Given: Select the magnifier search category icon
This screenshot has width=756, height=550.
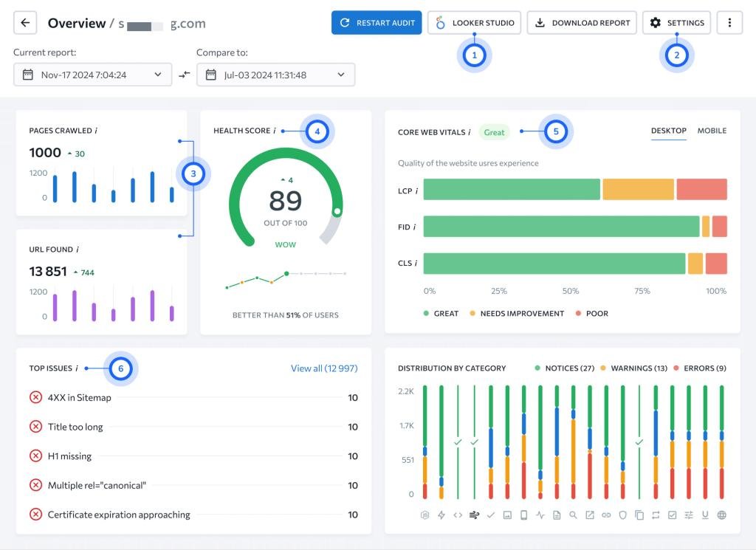Looking at the screenshot, I should (573, 515).
